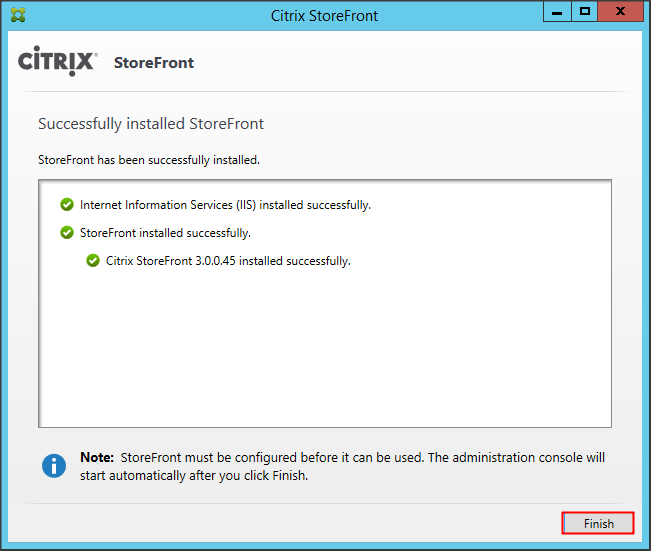The width and height of the screenshot is (651, 551).
Task: Click the Finish button
Action: point(597,523)
